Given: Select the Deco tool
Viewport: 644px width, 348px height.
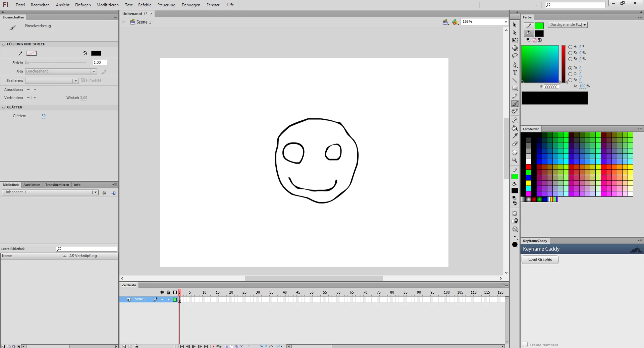Looking at the screenshot, I should point(515,111).
